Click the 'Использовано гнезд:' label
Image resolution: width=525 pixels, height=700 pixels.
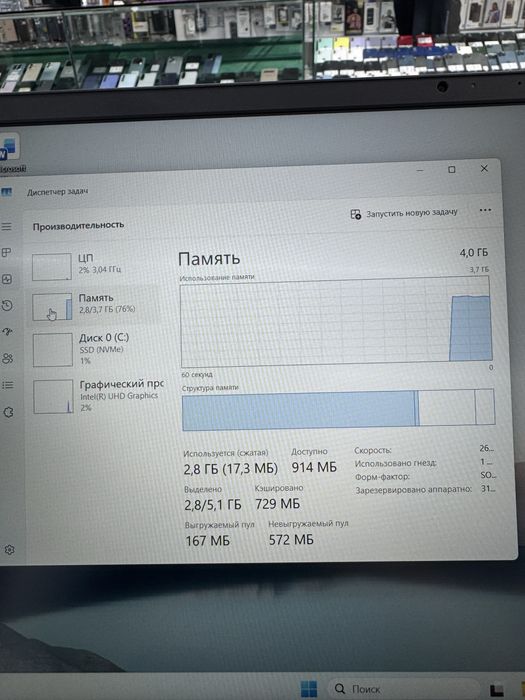point(396,463)
